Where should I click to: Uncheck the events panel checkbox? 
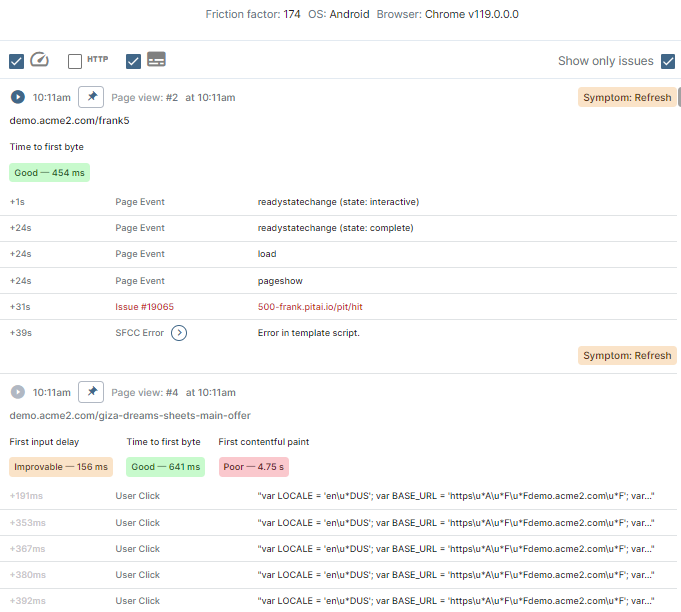[x=133, y=61]
